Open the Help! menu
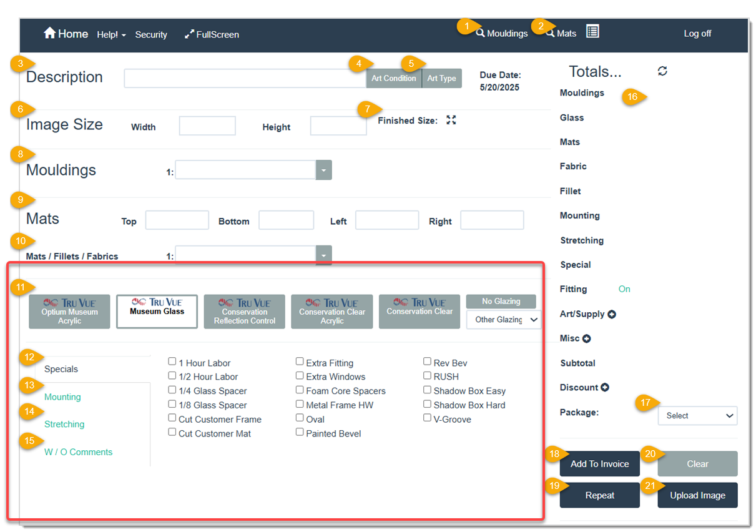Screen dimensions: 756x532 pyautogui.click(x=111, y=35)
